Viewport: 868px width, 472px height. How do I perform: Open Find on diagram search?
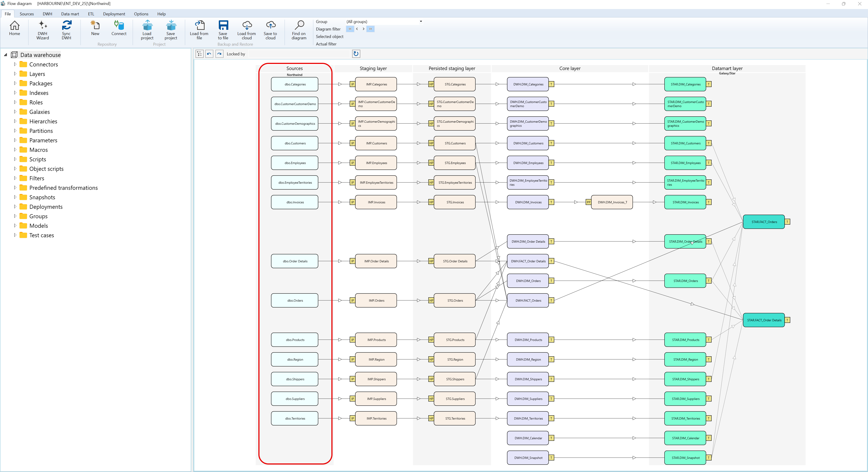point(299,30)
